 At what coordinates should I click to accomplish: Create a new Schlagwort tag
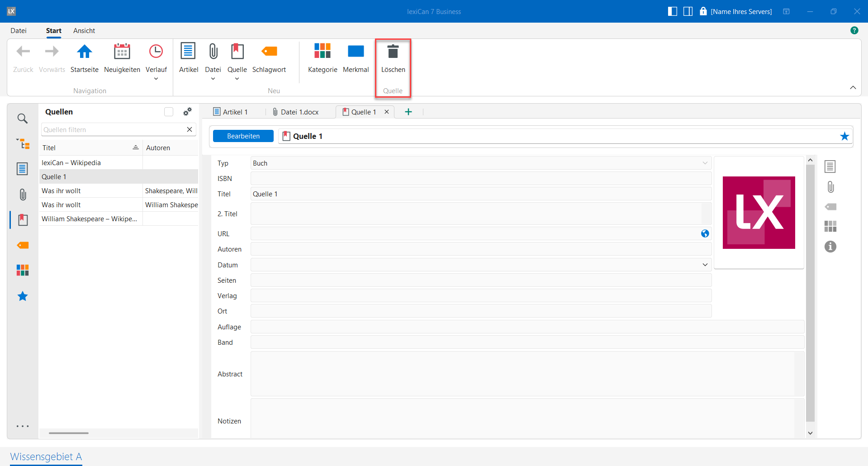point(269,52)
